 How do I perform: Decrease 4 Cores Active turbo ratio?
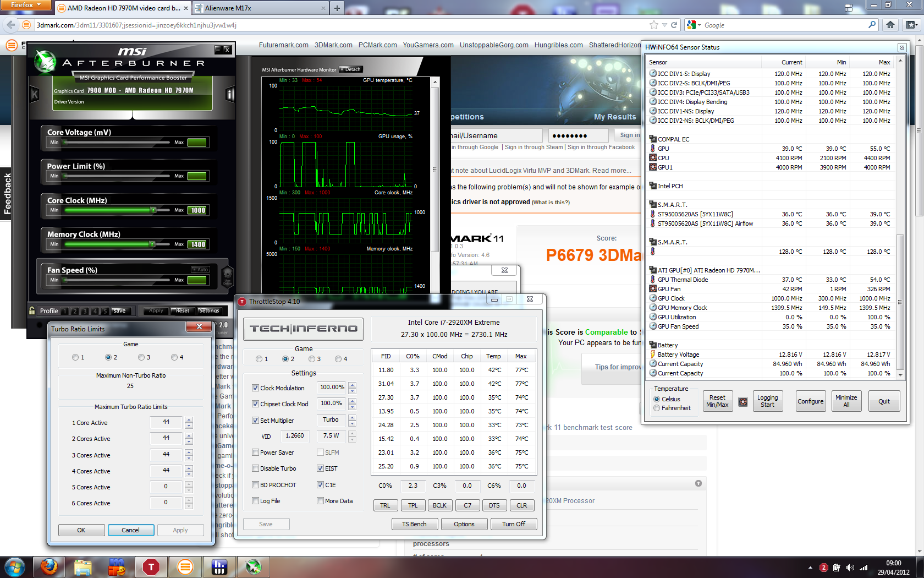point(189,474)
